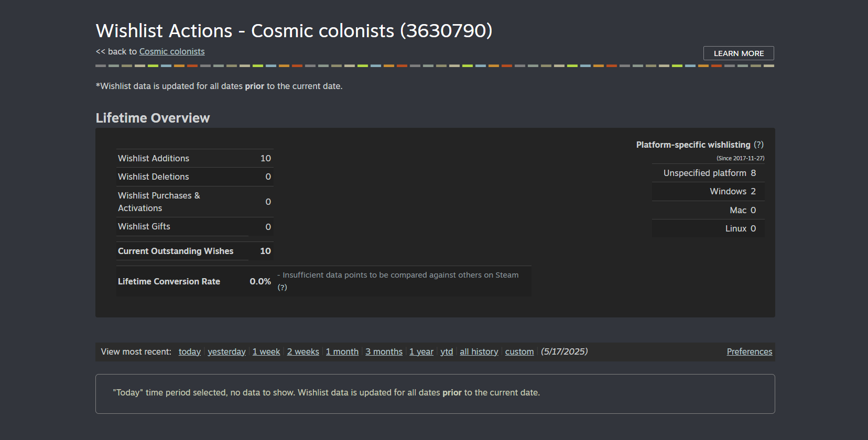Viewport: 868px width, 440px height.
Task: View most recent 1 week
Action: point(266,351)
